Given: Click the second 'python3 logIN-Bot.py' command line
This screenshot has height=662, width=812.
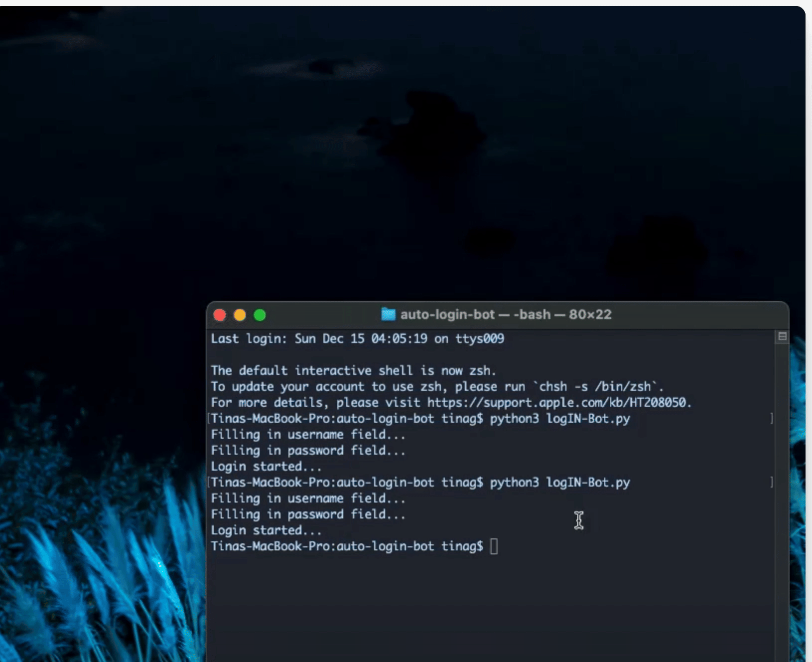Looking at the screenshot, I should (420, 483).
